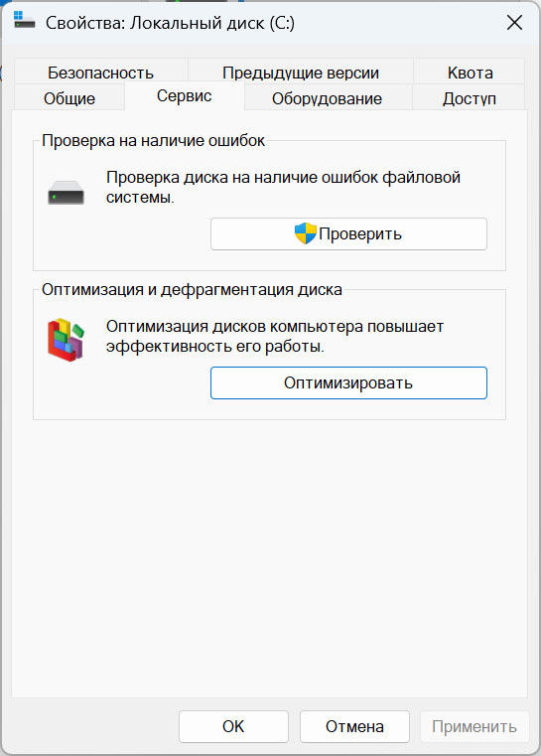Switch to the Доступ tab
Screen dimensions: 541x756
pyautogui.click(x=470, y=98)
